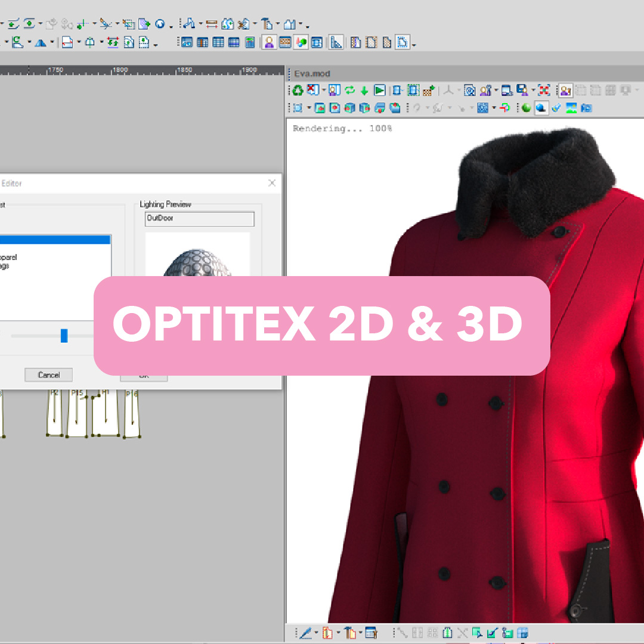Click the landscape background image icon
Image resolution: width=644 pixels, height=644 pixels.
[571, 108]
